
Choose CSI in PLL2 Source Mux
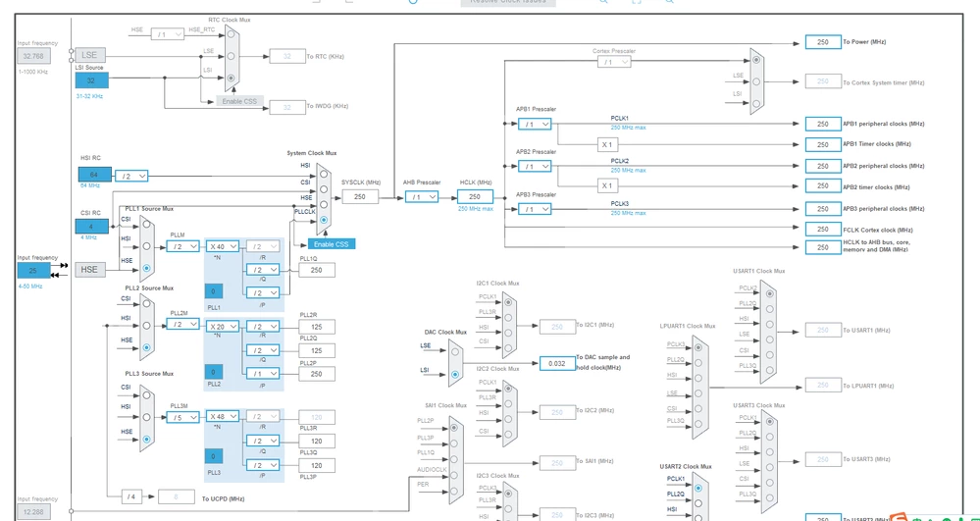[146, 304]
